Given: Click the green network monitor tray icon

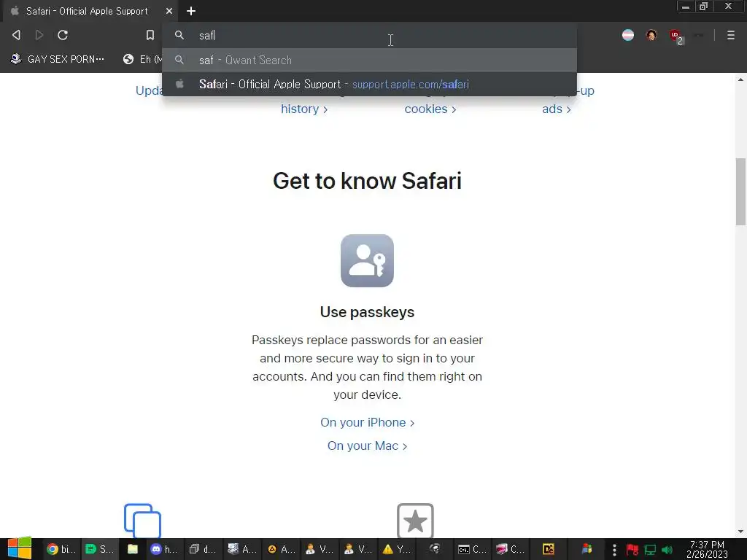Looking at the screenshot, I should point(650,550).
